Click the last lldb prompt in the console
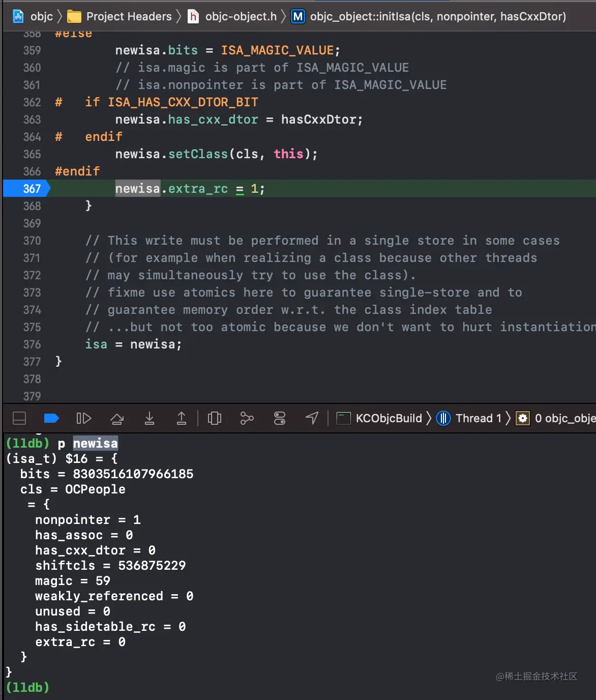The height and width of the screenshot is (700, 596). point(28,687)
